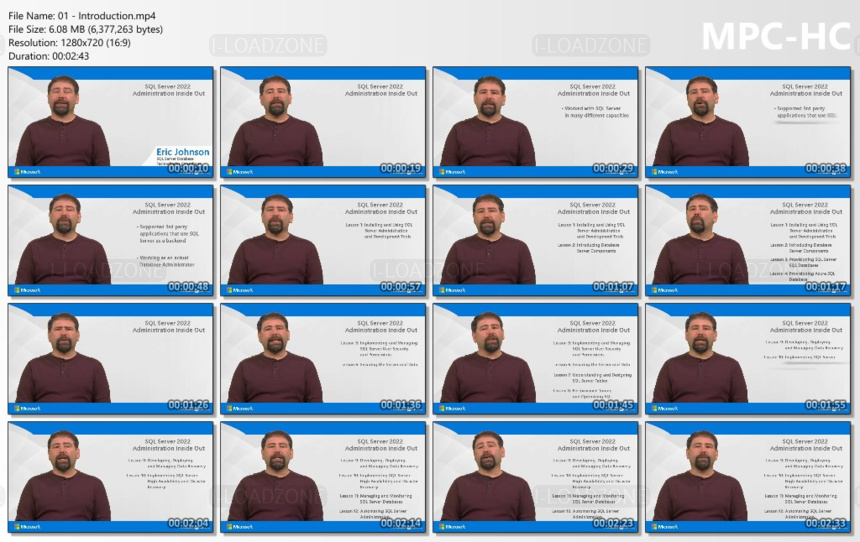Open the frame stamped 00:01:45

535,359
